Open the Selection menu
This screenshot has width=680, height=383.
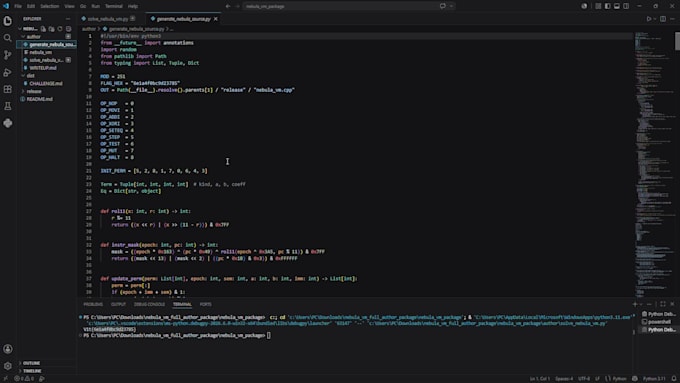49,6
